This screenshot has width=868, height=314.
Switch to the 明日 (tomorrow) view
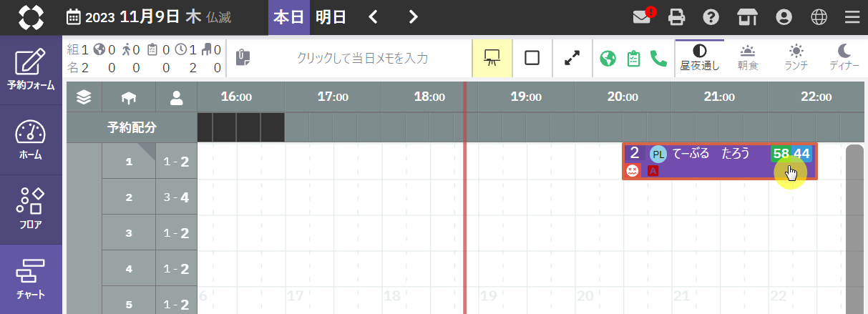tap(331, 17)
